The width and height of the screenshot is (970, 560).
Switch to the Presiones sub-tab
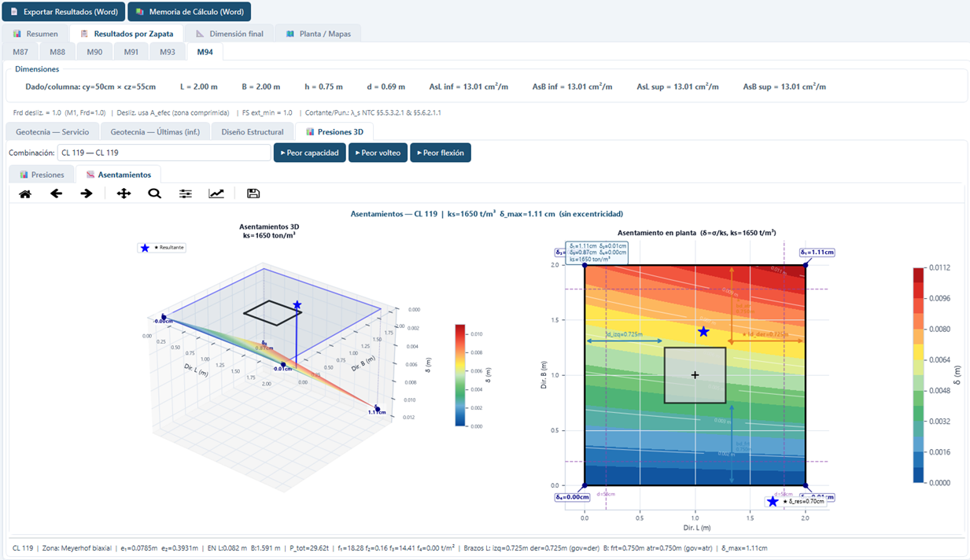(42, 175)
